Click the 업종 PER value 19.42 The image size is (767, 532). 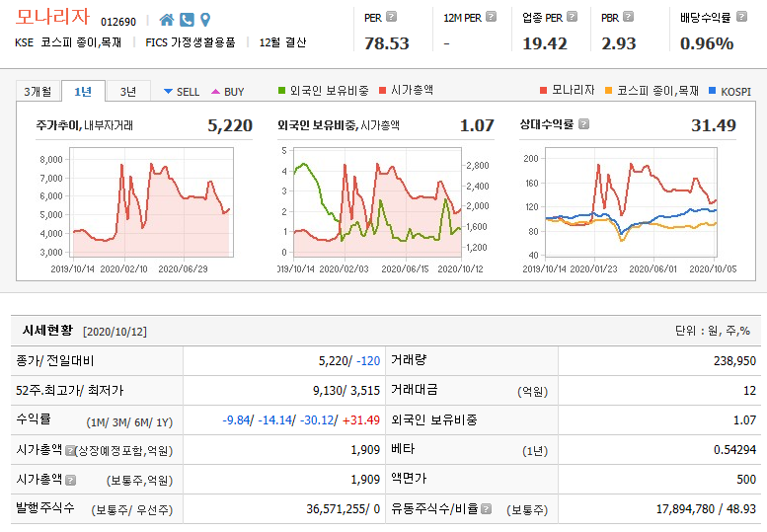coord(545,43)
